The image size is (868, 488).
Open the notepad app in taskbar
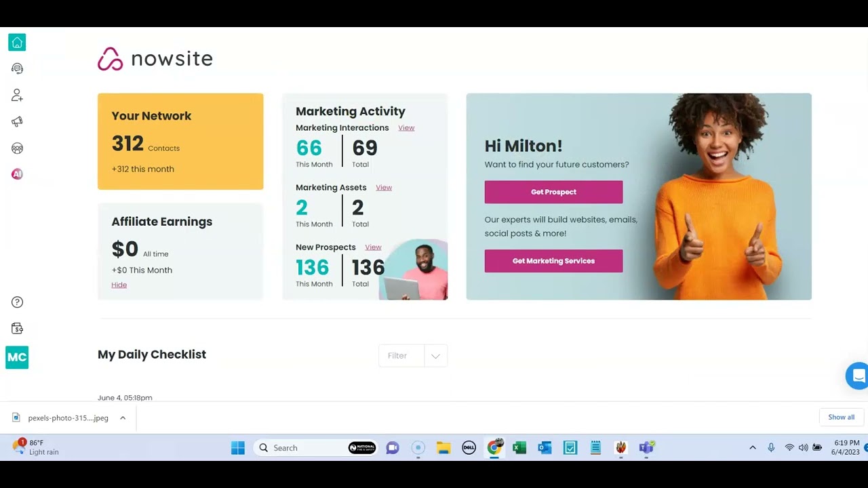[595, 447]
